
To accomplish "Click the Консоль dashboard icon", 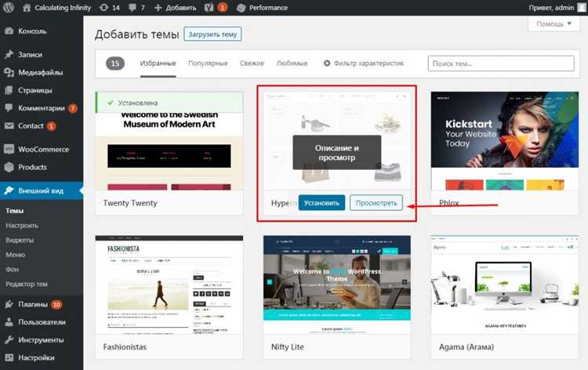I will (9, 31).
